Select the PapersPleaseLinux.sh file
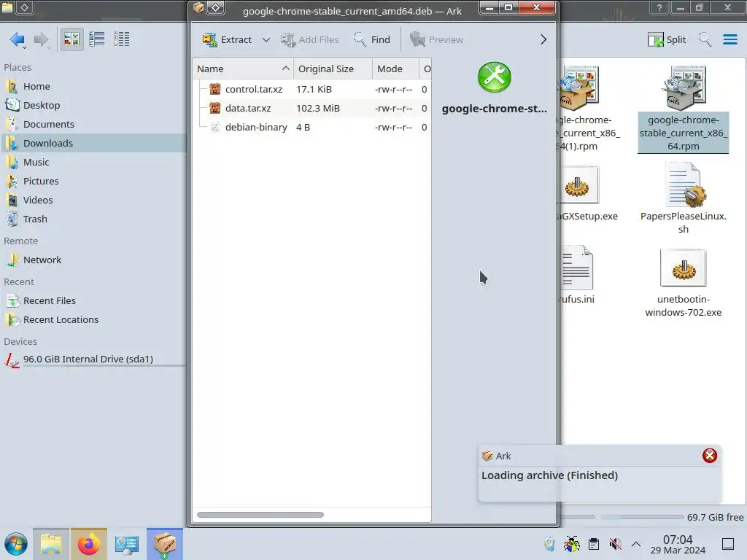 (x=683, y=198)
